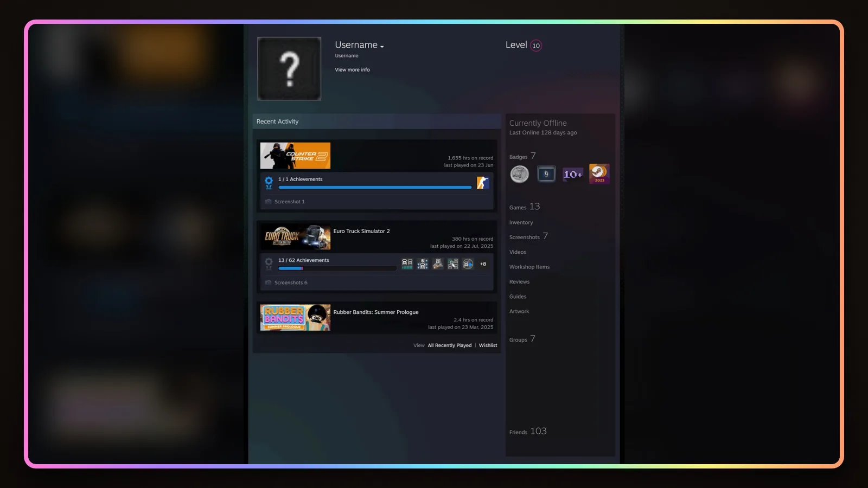Image resolution: width=868 pixels, height=488 pixels.
Task: Show the +8 more achievements
Action: coord(483,264)
